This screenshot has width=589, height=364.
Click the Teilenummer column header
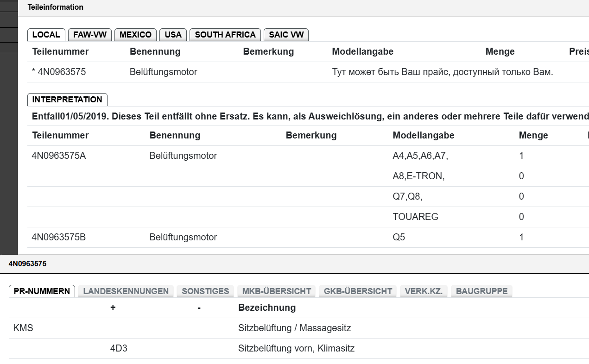point(60,51)
